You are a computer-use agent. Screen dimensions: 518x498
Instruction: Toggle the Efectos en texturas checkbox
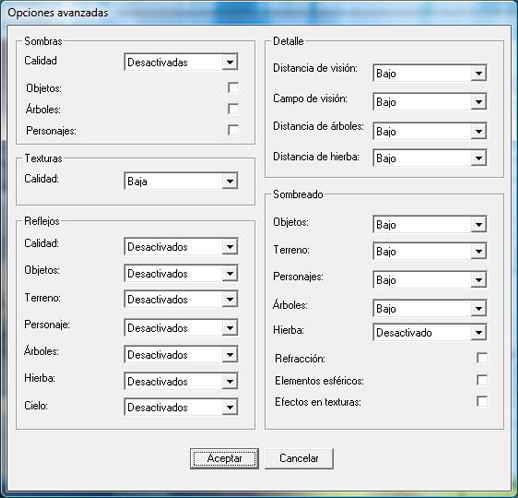pyautogui.click(x=482, y=401)
